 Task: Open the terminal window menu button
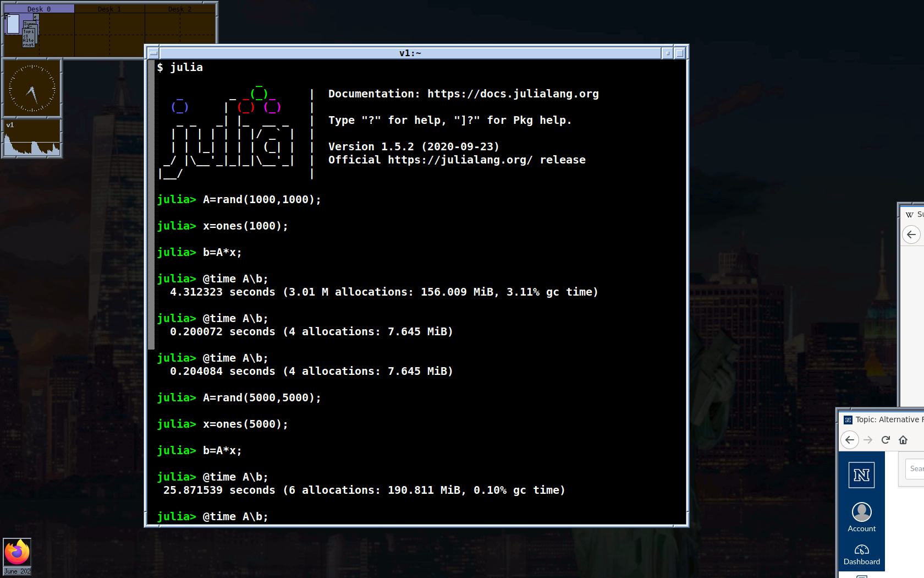point(153,53)
